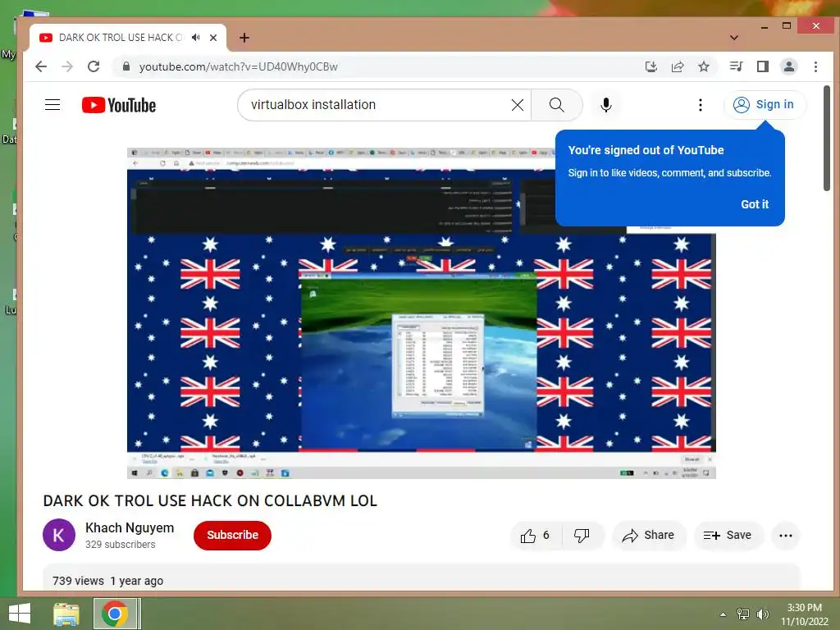Screen dimensions: 840x630
Task: Go forward with the browser forward arrow
Action: 67,66
